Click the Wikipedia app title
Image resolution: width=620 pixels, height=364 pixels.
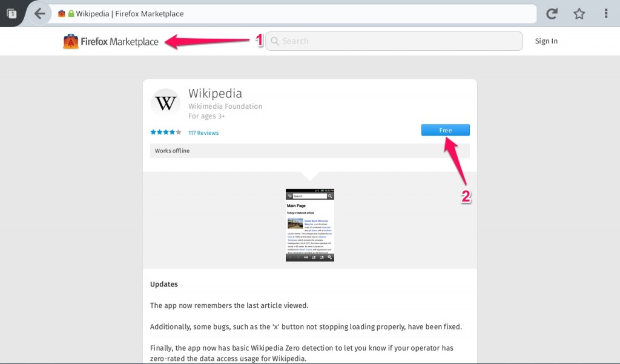tap(215, 94)
